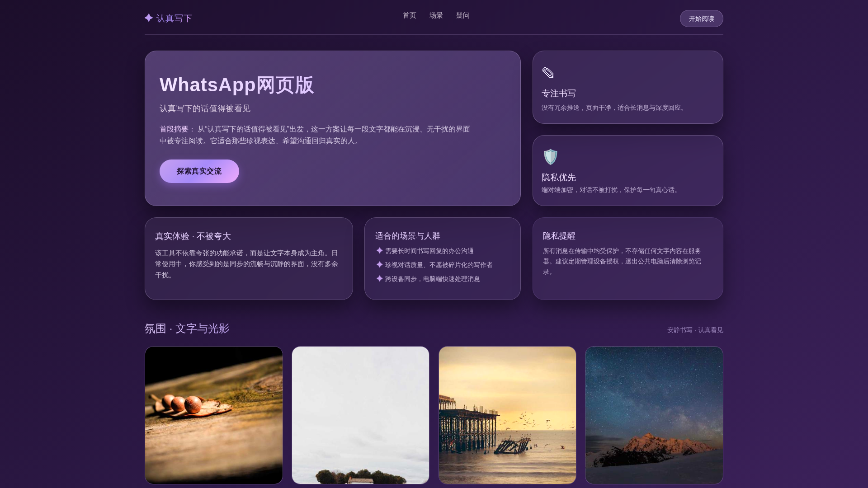
Task: Click the 首段摘要 paragraph in the main card
Action: 315,135
